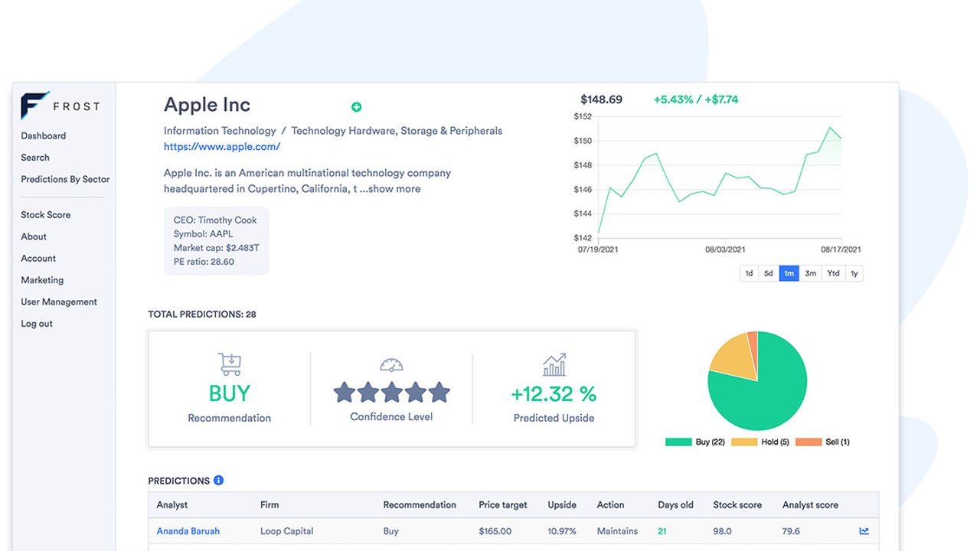Sort by Recommendation column header
Screen dimensions: 980x551
click(x=420, y=505)
